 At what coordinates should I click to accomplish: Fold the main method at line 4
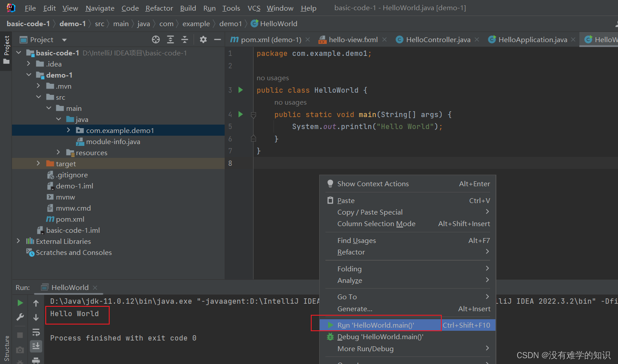(x=254, y=115)
